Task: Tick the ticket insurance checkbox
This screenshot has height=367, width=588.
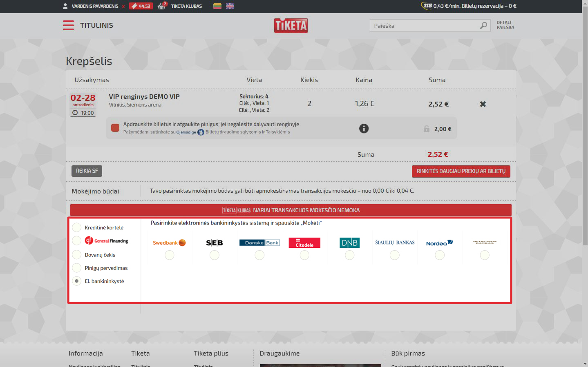Action: 115,128
